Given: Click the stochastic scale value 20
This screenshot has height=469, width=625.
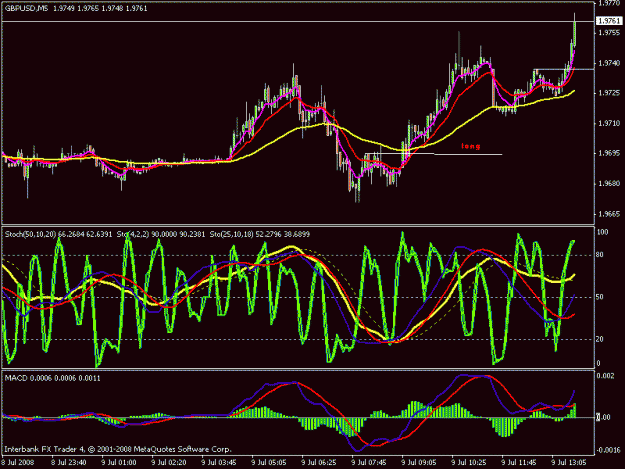Looking at the screenshot, I should tap(600, 339).
